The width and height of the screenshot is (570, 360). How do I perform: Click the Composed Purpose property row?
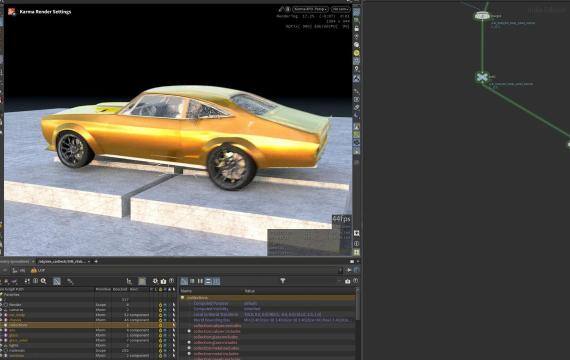tap(268, 303)
